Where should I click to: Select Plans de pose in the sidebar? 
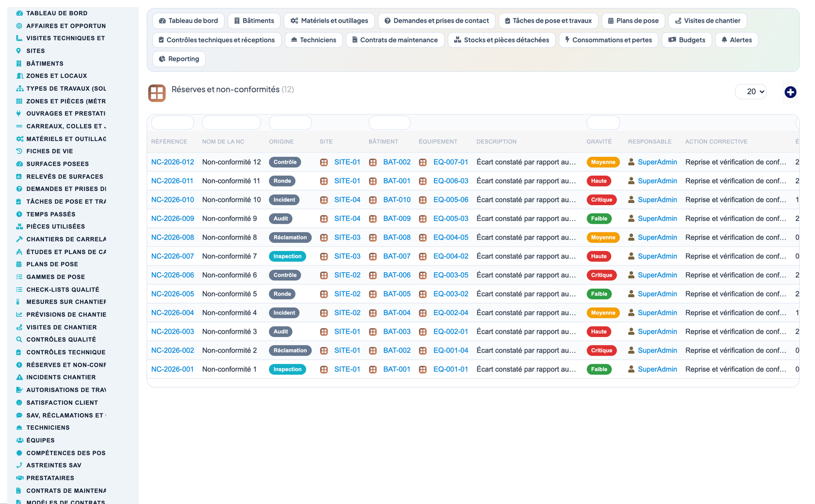coord(52,264)
